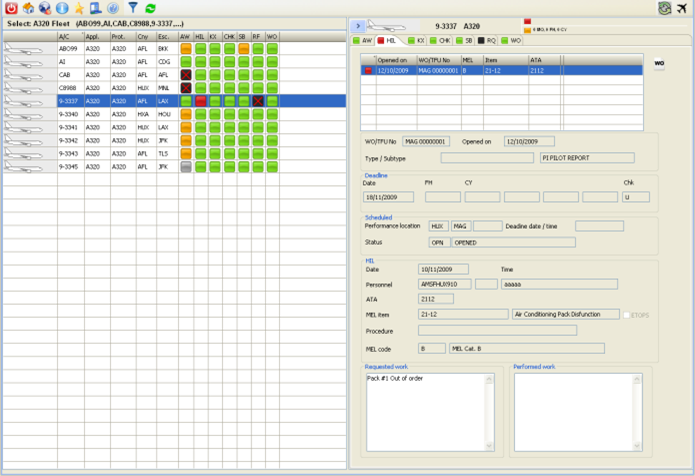Switch to the AW tab
This screenshot has width=695, height=476.
click(362, 41)
